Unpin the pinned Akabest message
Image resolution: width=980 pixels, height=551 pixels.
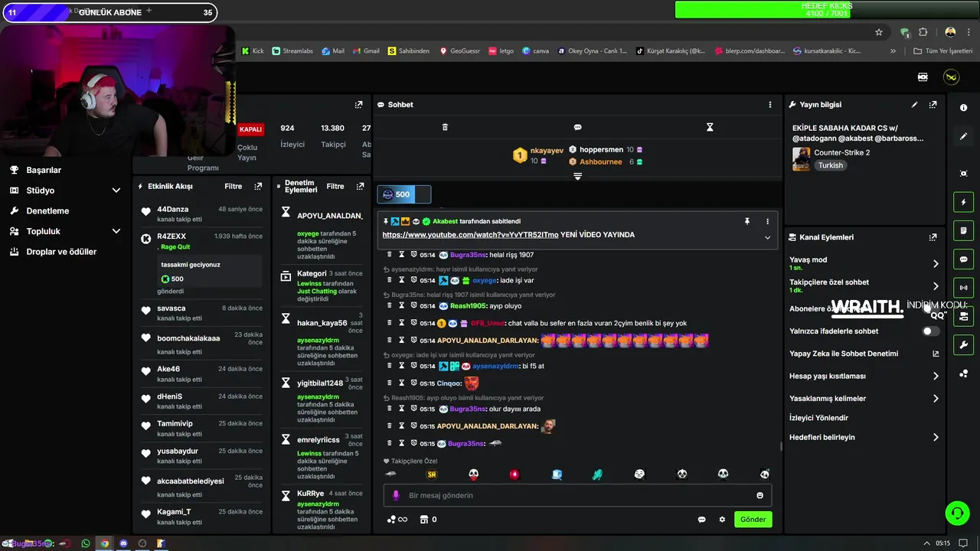747,221
